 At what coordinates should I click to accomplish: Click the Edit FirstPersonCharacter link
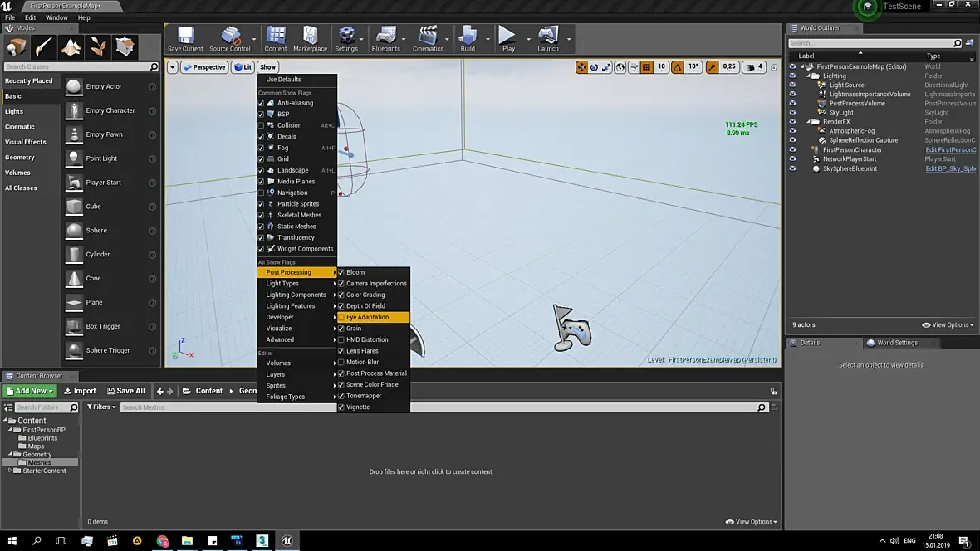point(950,150)
